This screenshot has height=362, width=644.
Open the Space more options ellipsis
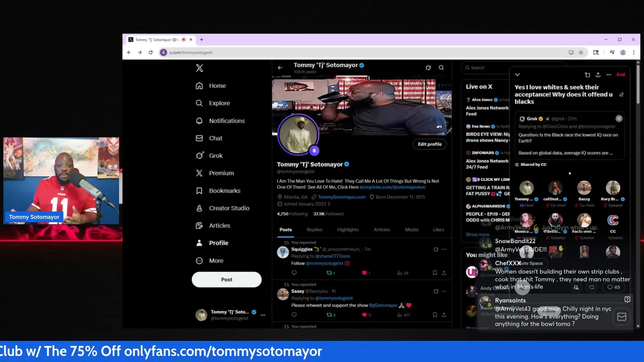tap(609, 75)
